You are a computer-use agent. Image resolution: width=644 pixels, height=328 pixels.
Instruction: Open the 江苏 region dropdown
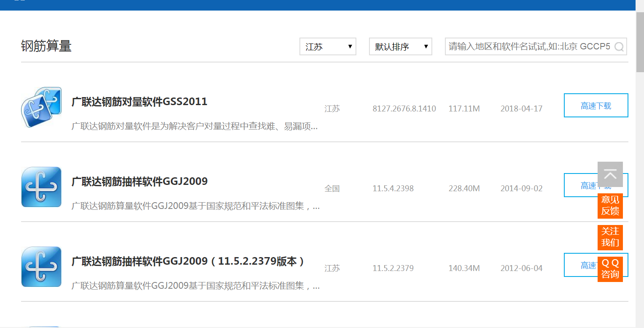coord(328,46)
